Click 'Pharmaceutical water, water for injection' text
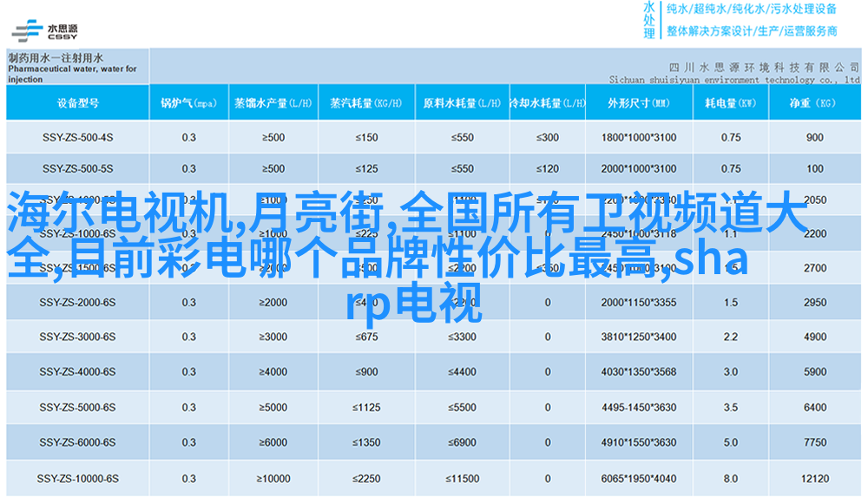Viewport: 868px width, 504px height. pyautogui.click(x=72, y=74)
